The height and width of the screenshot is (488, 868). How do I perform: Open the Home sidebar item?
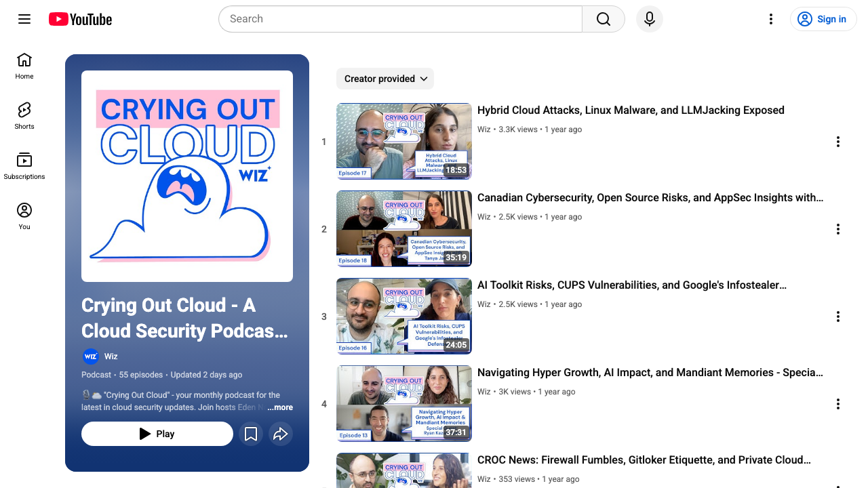(x=24, y=66)
